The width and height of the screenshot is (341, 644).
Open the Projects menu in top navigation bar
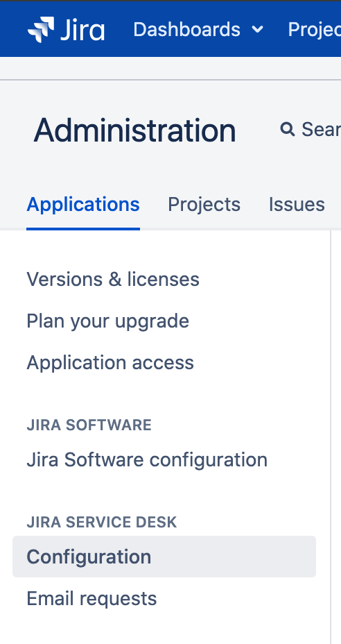(315, 30)
